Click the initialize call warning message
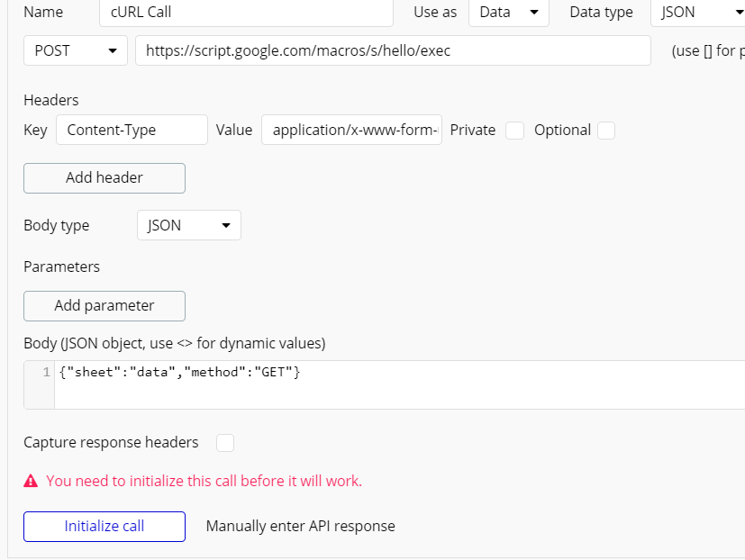This screenshot has height=560, width=745. [x=204, y=481]
